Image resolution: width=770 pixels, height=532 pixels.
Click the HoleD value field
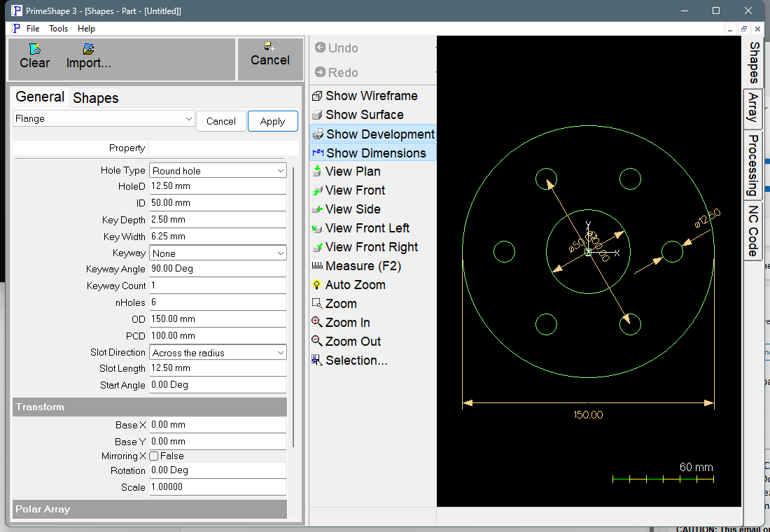(x=218, y=186)
